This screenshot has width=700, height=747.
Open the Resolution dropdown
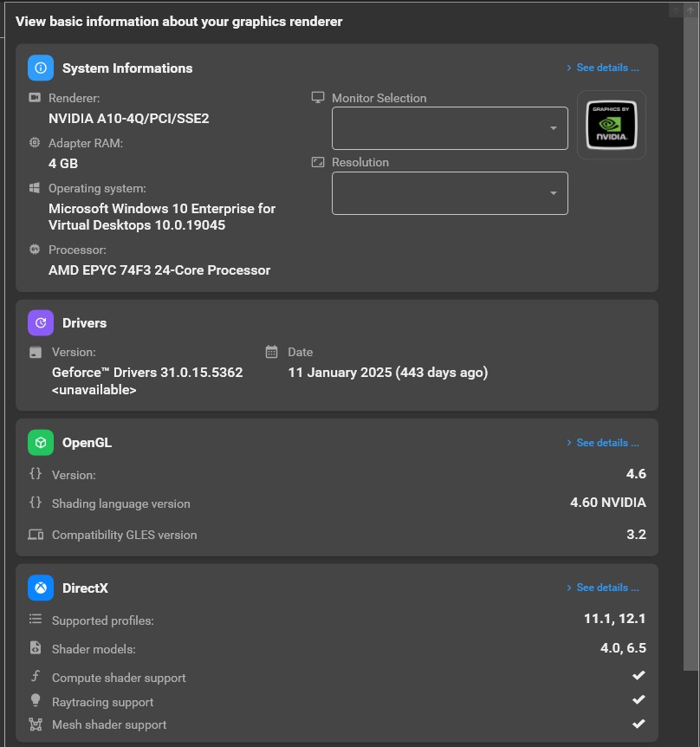(450, 193)
